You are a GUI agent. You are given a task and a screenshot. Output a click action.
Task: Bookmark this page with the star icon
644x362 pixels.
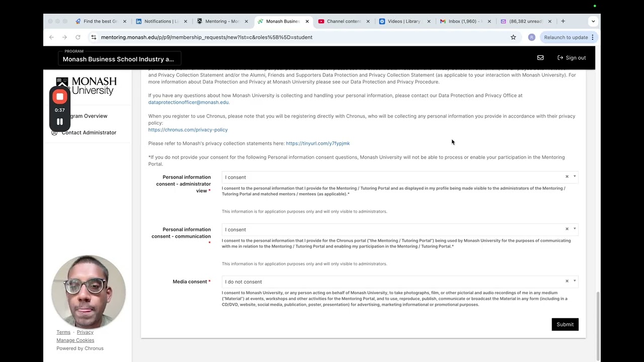click(x=513, y=37)
